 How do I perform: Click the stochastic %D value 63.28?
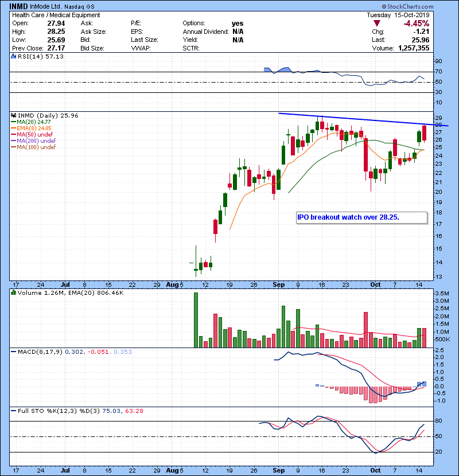point(134,411)
